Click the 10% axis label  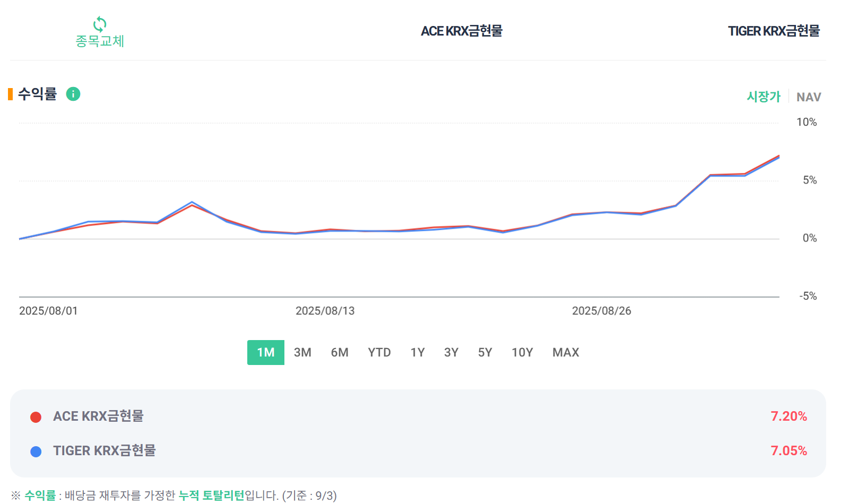[807, 122]
